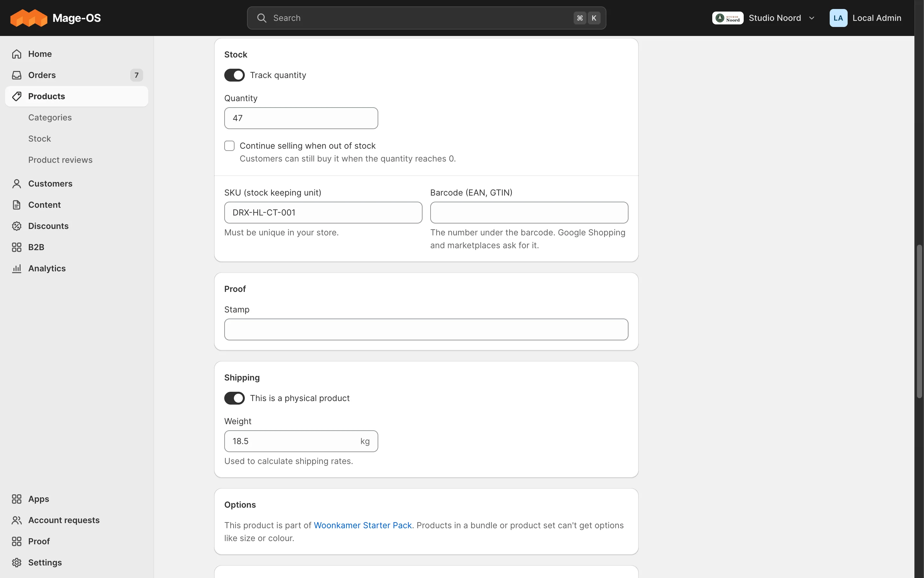
Task: Click the Barcode (EAN, GTIN) input field
Action: 529,213
